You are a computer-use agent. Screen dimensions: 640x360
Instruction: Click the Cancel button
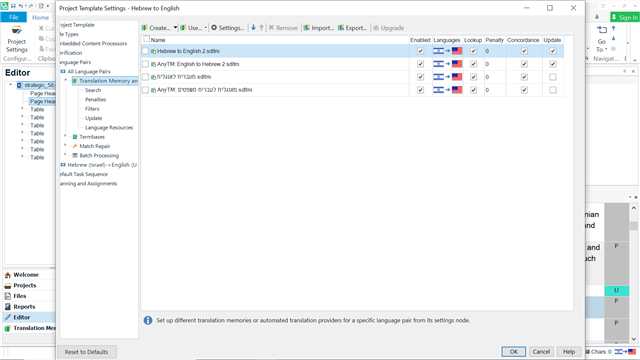click(541, 351)
